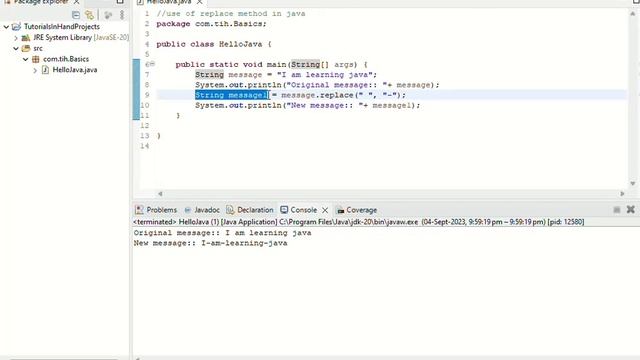This screenshot has width=640, height=360.
Task: Select TutorialsInHandProjects in the tree
Action: pyautogui.click(x=62, y=27)
